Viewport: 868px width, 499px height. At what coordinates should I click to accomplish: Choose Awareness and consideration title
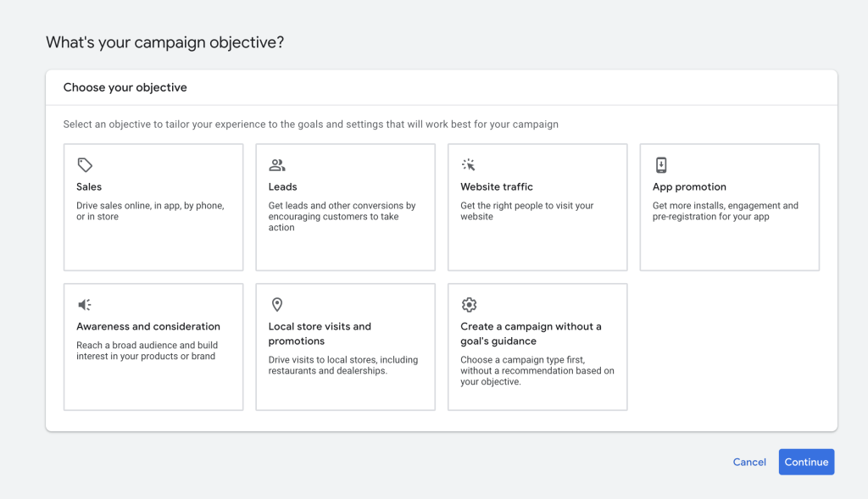point(148,326)
